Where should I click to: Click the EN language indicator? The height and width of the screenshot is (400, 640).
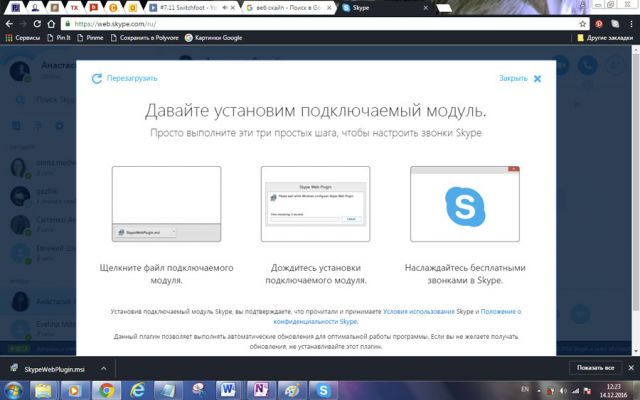(x=525, y=389)
